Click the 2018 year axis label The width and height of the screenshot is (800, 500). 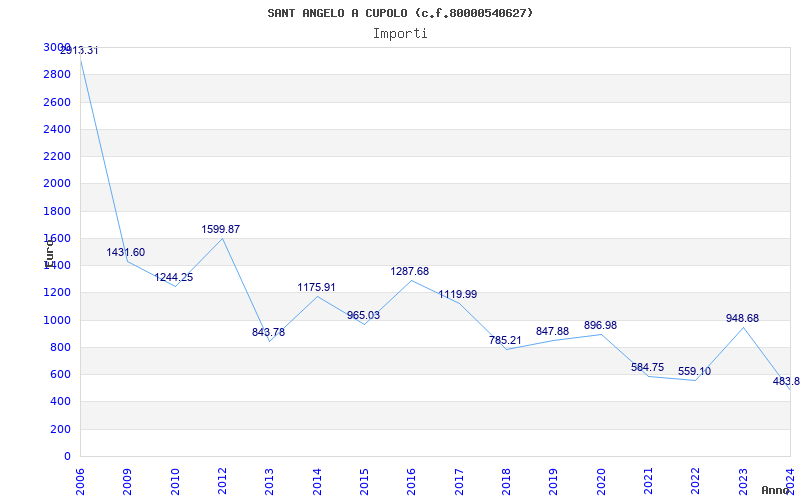[x=506, y=482]
